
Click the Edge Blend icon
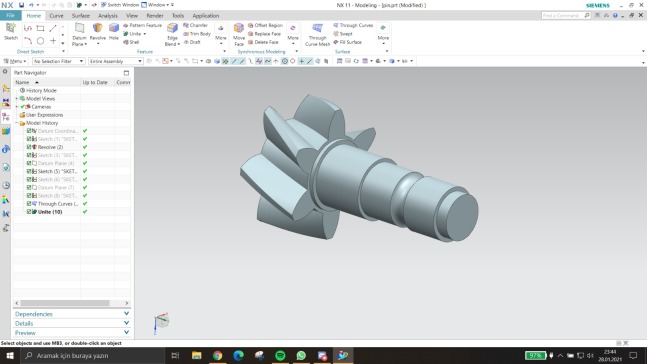pyautogui.click(x=172, y=28)
